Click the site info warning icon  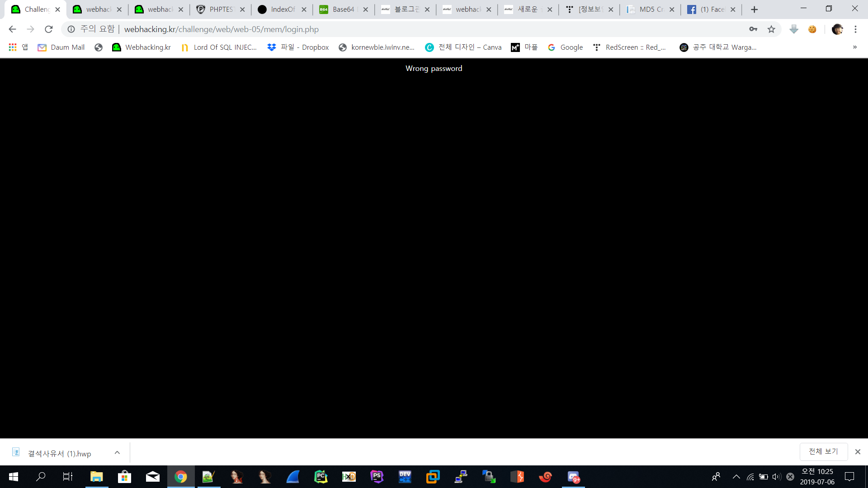coord(71,29)
